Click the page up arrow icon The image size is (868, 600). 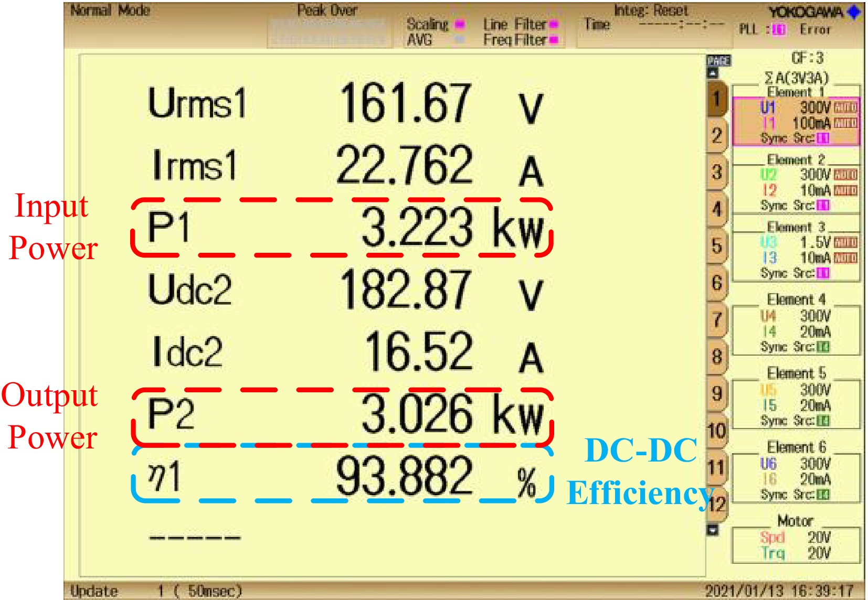pos(713,73)
